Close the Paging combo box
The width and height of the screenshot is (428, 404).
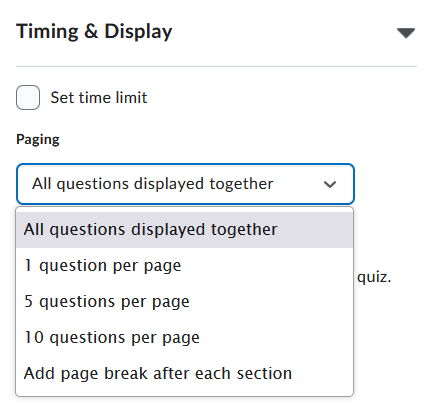pyautogui.click(x=185, y=184)
